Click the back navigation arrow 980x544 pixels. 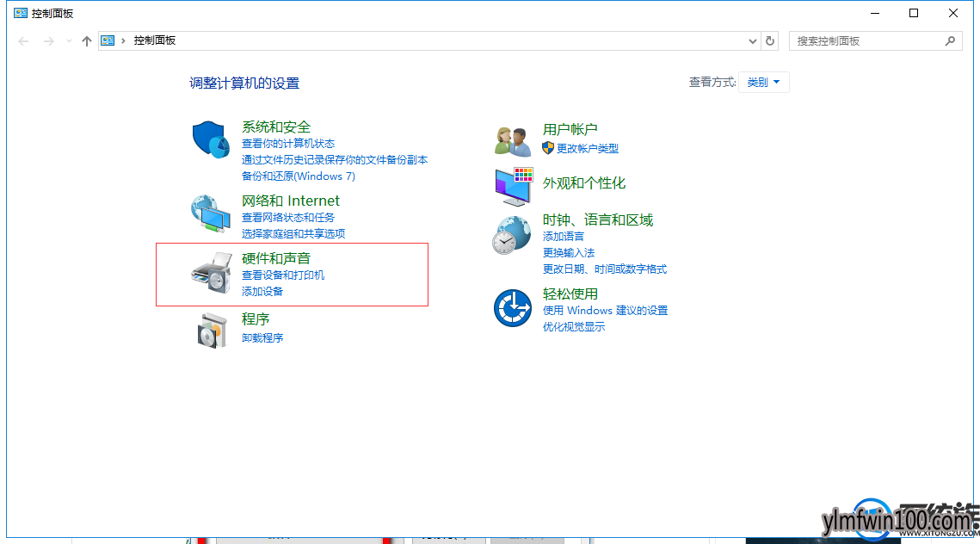pyautogui.click(x=24, y=40)
